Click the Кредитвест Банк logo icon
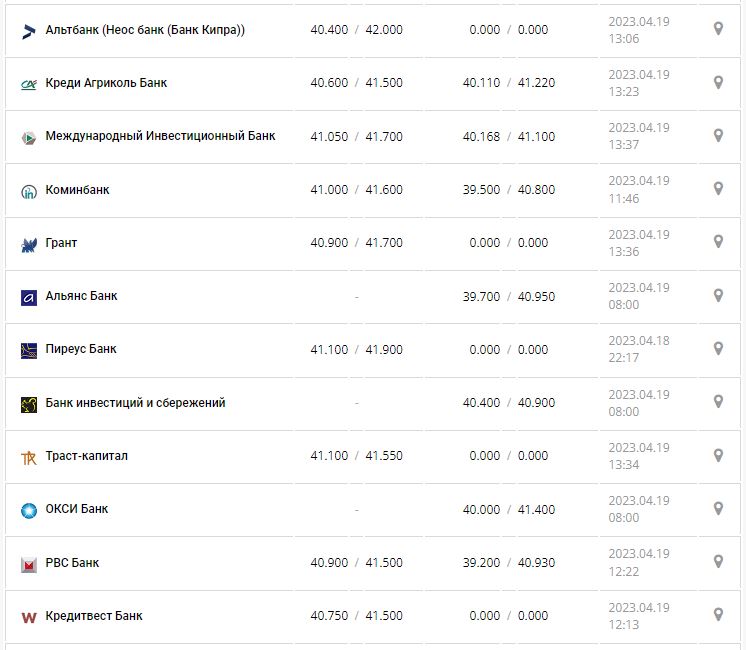 pyautogui.click(x=29, y=617)
